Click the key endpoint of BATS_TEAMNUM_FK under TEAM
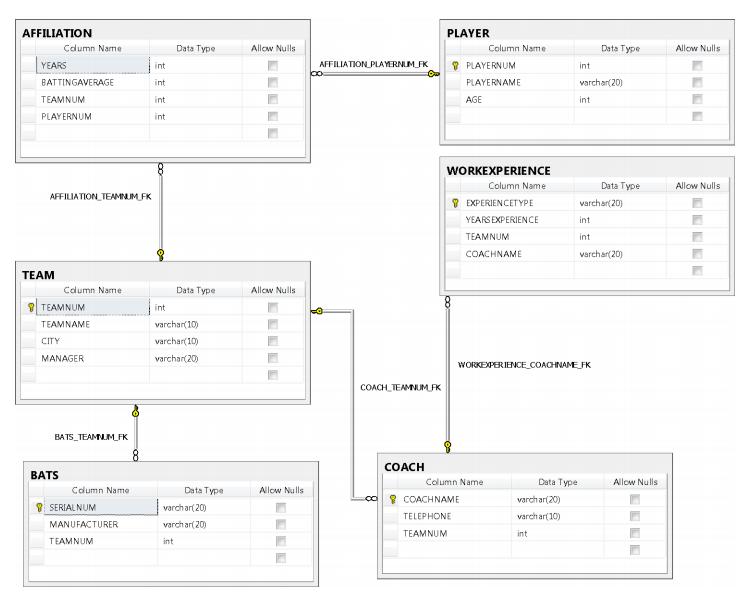The height and width of the screenshot is (605, 749). (136, 410)
